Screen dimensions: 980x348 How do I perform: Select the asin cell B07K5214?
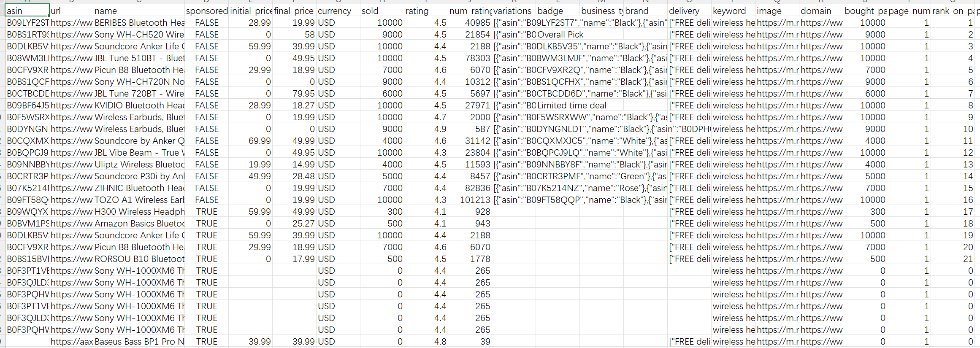tap(27, 188)
